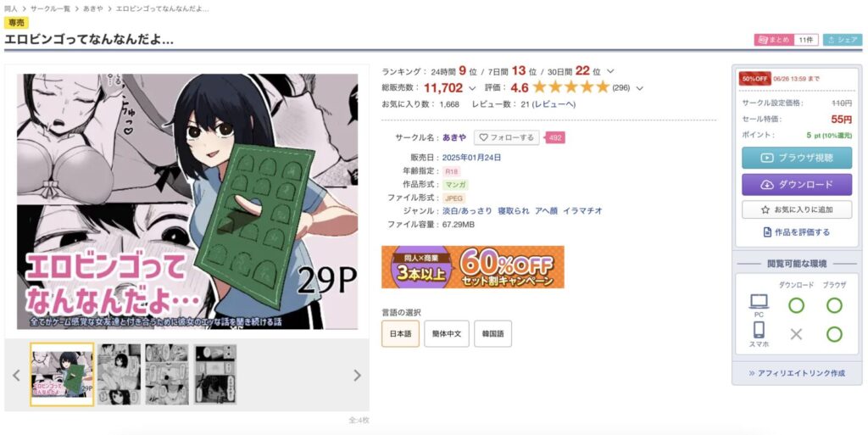Click the シェア share icon button

842,40
